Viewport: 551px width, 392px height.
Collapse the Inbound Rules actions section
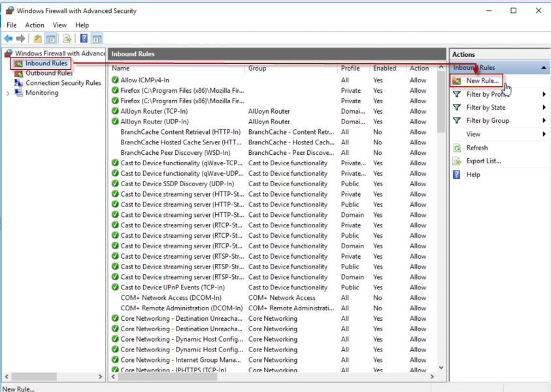click(x=543, y=68)
